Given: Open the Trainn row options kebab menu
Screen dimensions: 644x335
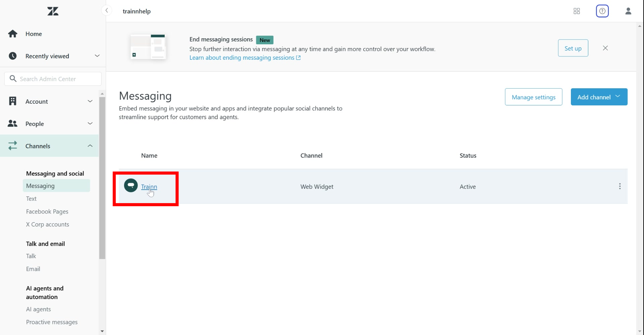Looking at the screenshot, I should (620, 186).
